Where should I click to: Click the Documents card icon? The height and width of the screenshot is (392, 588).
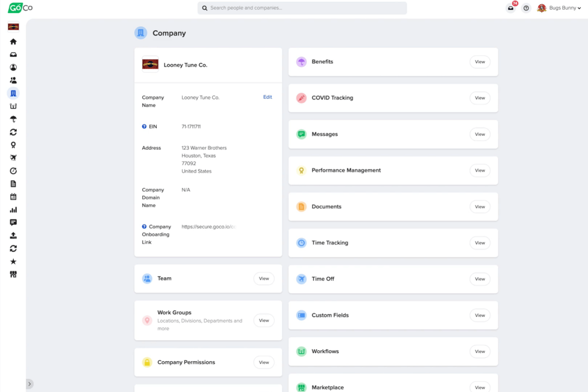pyautogui.click(x=302, y=207)
